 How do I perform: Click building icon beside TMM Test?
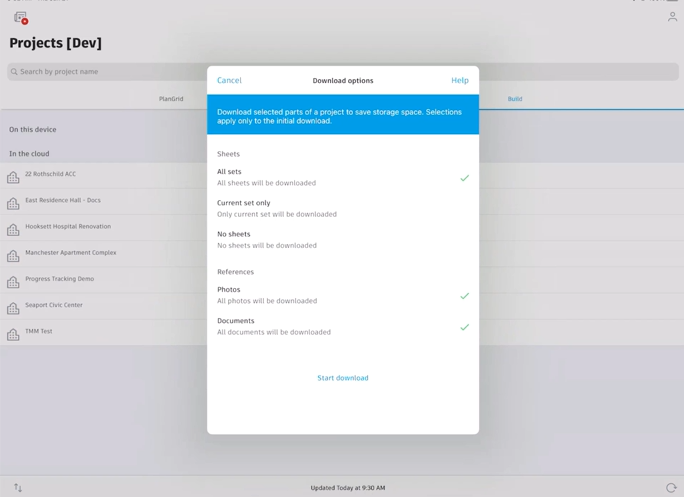pyautogui.click(x=13, y=334)
